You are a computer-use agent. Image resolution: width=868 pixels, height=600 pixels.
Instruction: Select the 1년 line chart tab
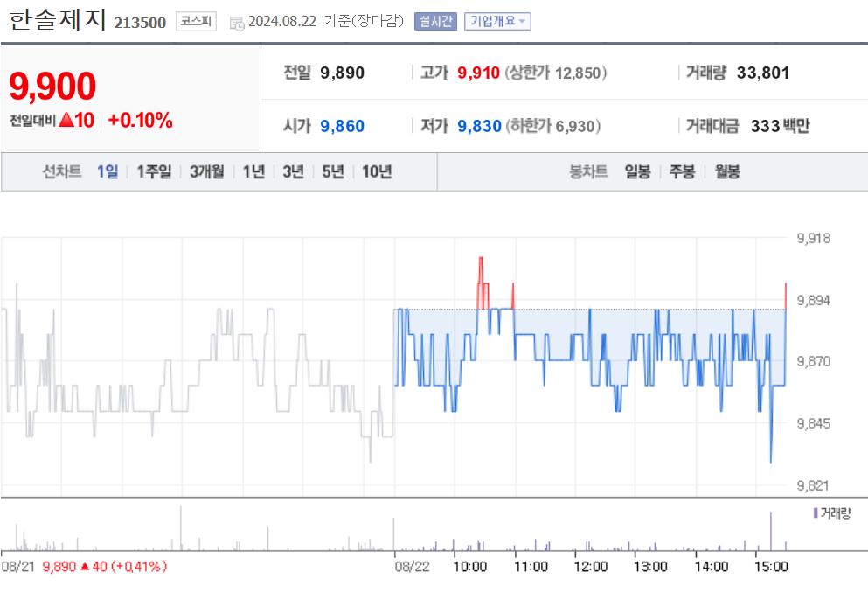click(x=254, y=171)
